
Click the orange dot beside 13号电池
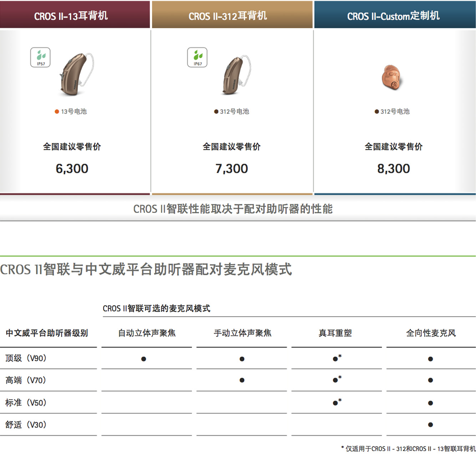pos(57,112)
